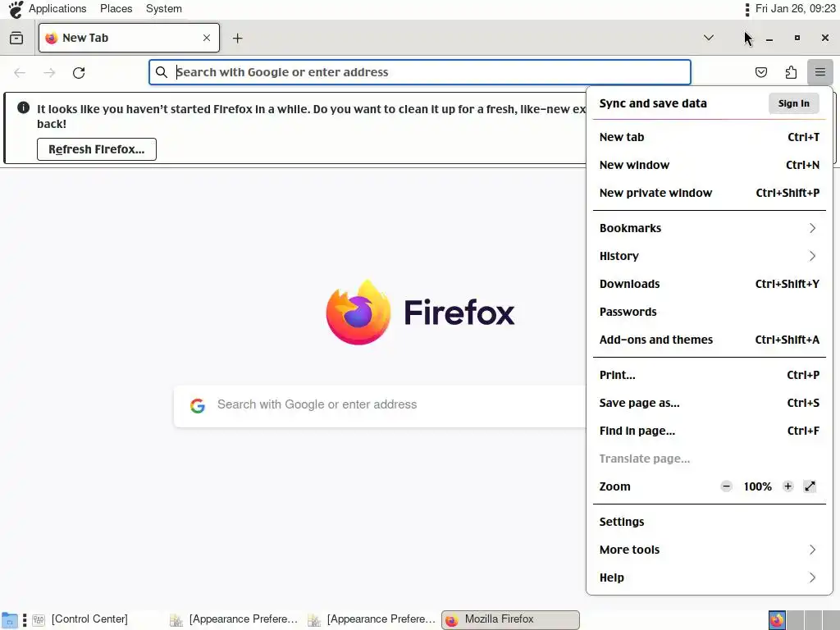840x630 pixels.
Task: Open Settings from the menu
Action: tap(710, 522)
